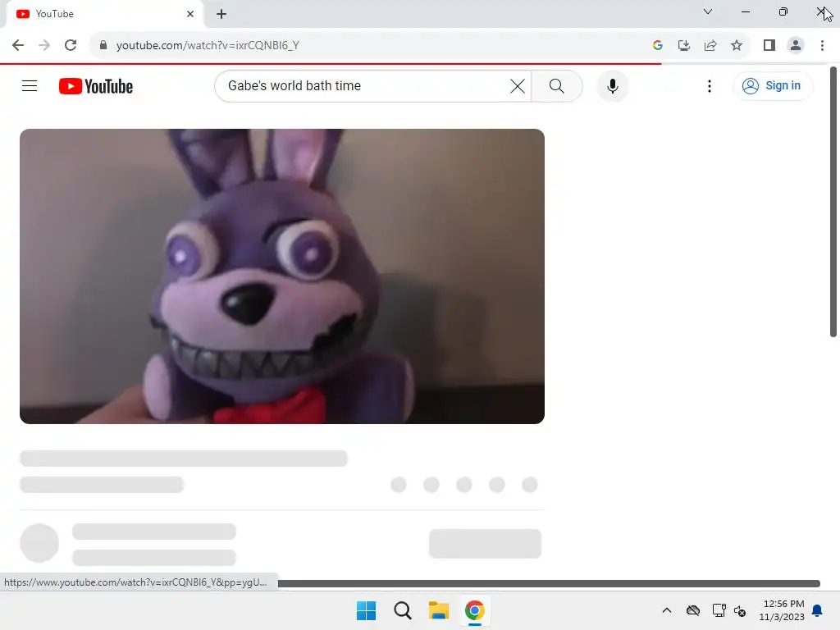Image resolution: width=840 pixels, height=630 pixels.
Task: Open the clock showing 12:56 PM
Action: (x=782, y=610)
